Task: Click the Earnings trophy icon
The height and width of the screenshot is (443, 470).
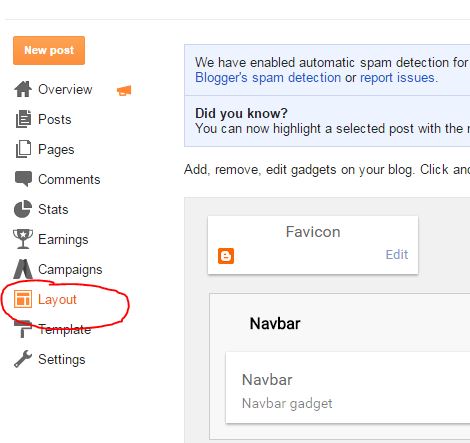Action: pyautogui.click(x=23, y=239)
